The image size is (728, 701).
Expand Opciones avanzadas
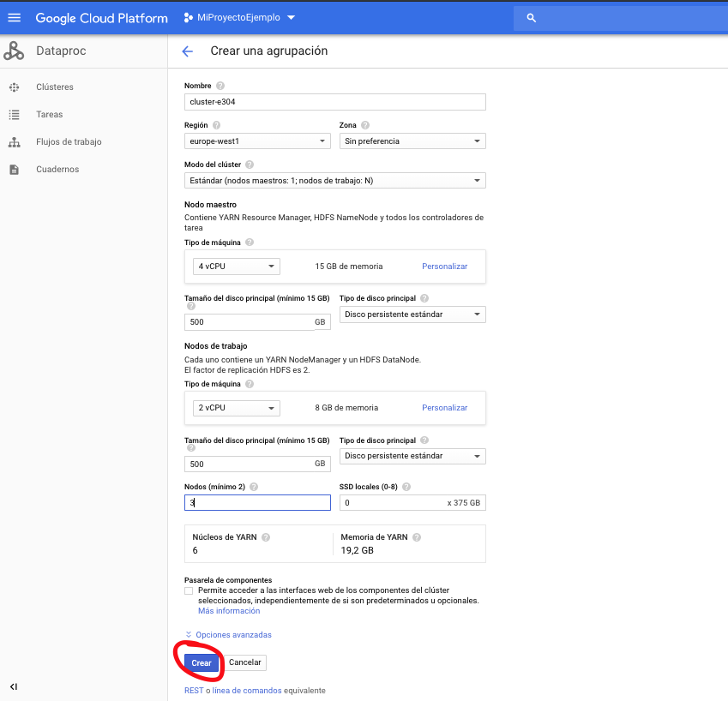tap(228, 635)
